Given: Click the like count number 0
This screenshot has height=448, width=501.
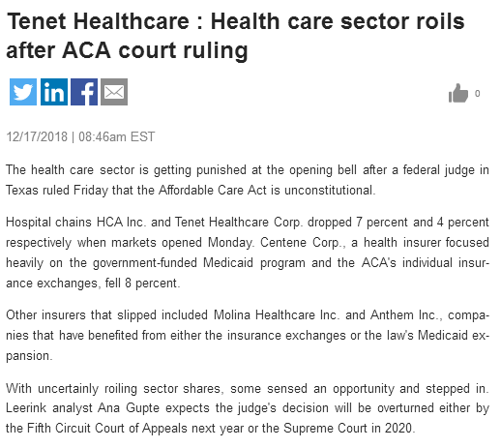Looking at the screenshot, I should [477, 94].
